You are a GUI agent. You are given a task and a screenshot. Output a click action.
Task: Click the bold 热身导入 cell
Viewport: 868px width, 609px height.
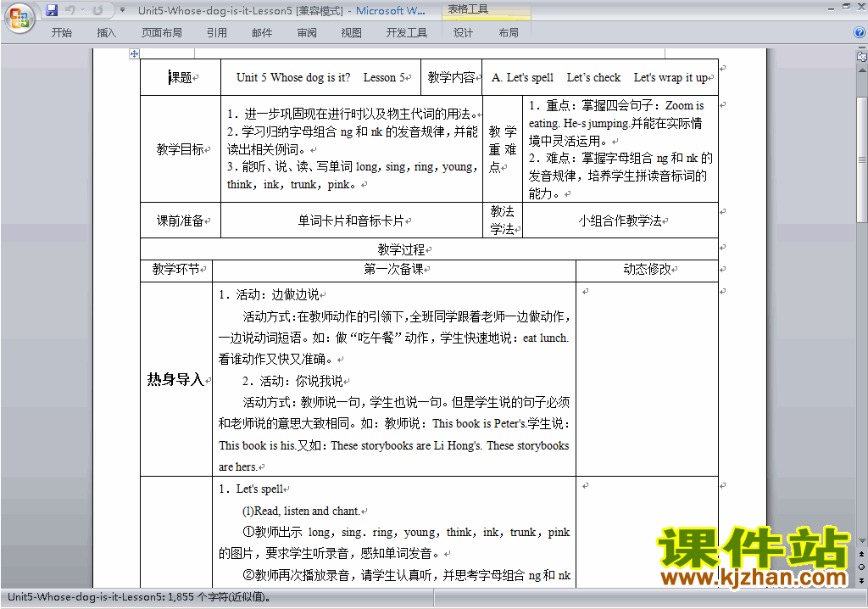click(176, 380)
